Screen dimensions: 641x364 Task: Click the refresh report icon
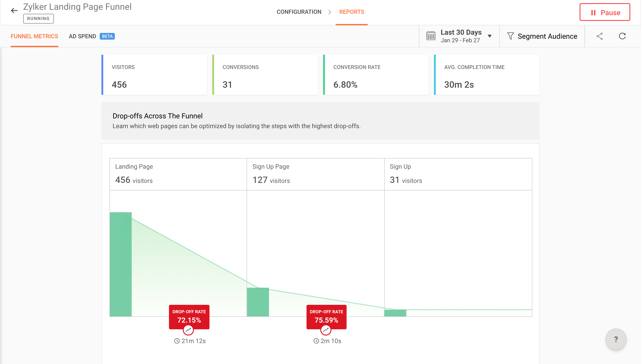pyautogui.click(x=622, y=36)
